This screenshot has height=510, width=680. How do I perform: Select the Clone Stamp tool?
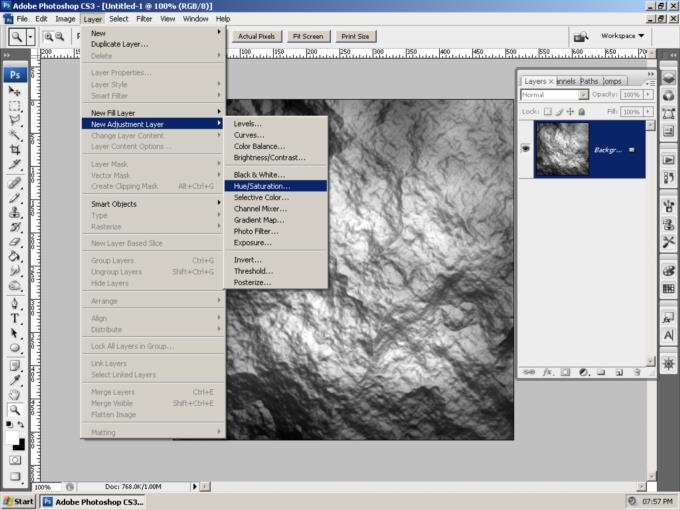(15, 212)
